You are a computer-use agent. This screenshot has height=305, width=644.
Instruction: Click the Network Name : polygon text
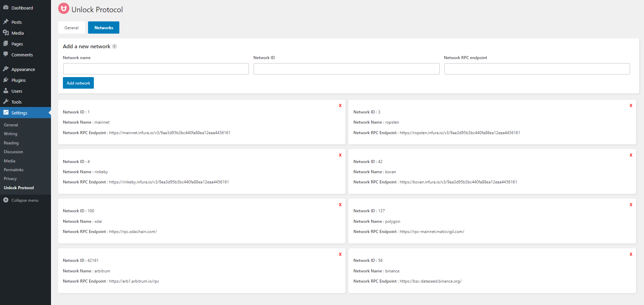377,221
